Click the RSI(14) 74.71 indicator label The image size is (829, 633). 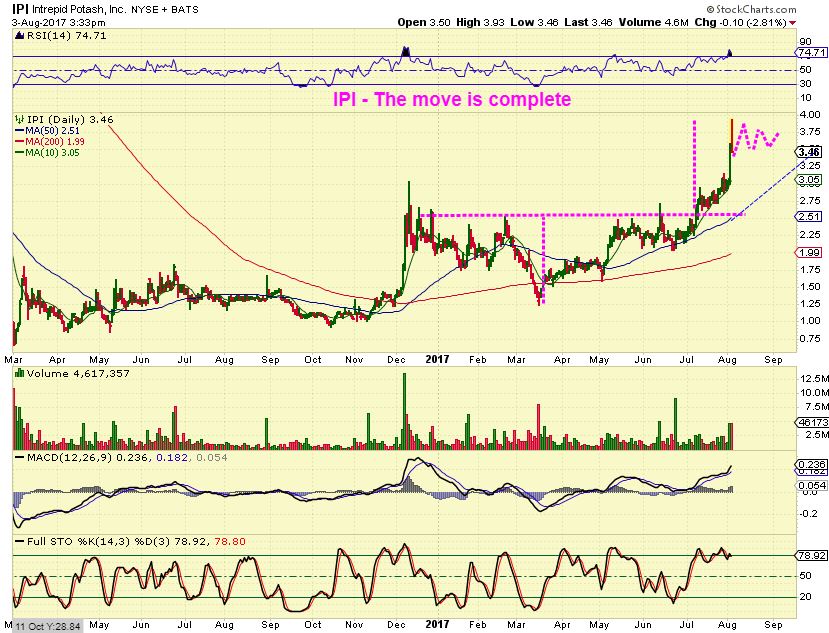point(66,36)
